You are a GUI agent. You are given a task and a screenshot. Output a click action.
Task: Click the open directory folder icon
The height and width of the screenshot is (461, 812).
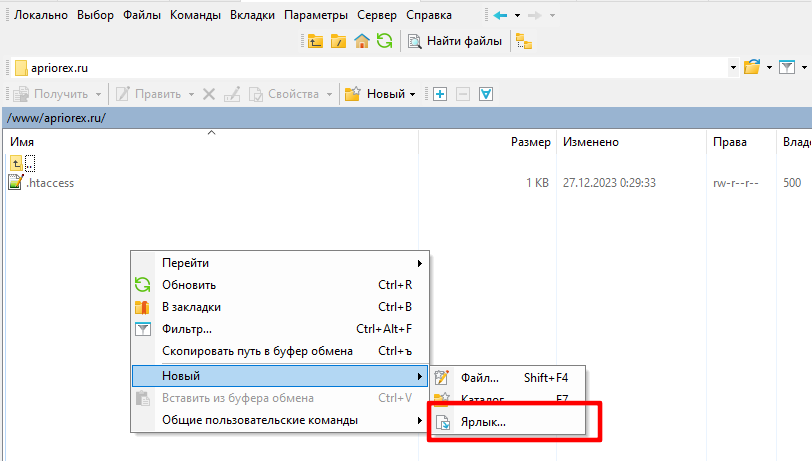pos(753,67)
